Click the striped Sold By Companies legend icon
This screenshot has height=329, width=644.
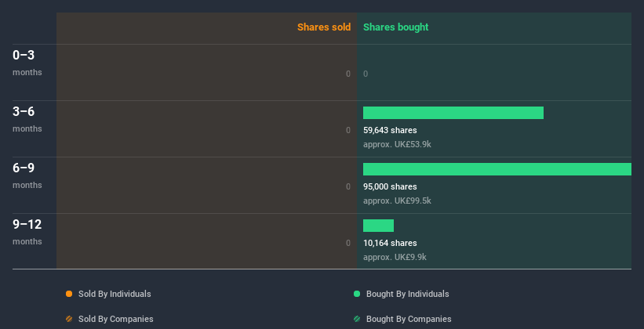[x=69, y=319]
